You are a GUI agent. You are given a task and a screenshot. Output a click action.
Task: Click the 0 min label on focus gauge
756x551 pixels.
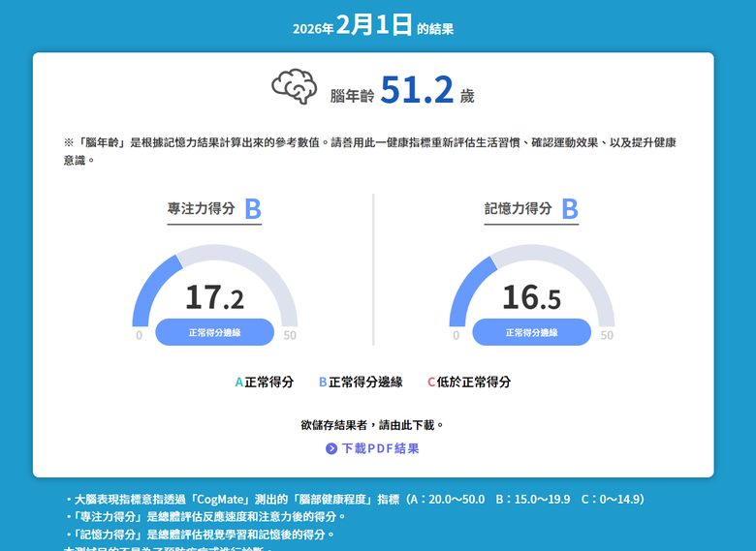139,335
